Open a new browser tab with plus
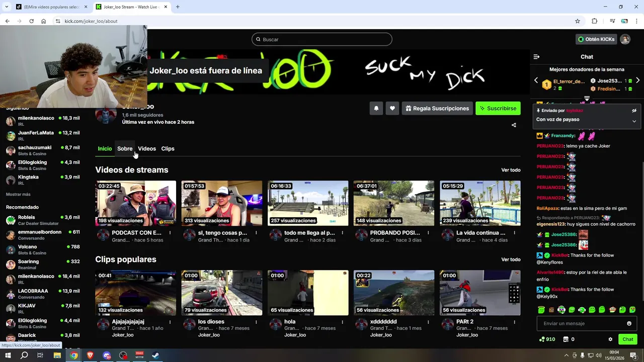The height and width of the screenshot is (362, 644). click(178, 7)
